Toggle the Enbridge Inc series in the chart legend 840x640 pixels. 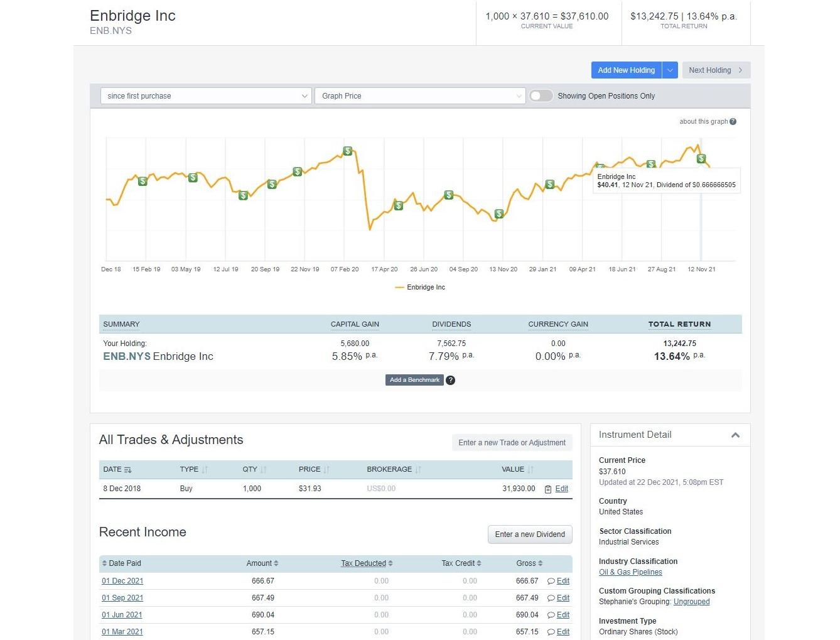pyautogui.click(x=420, y=288)
